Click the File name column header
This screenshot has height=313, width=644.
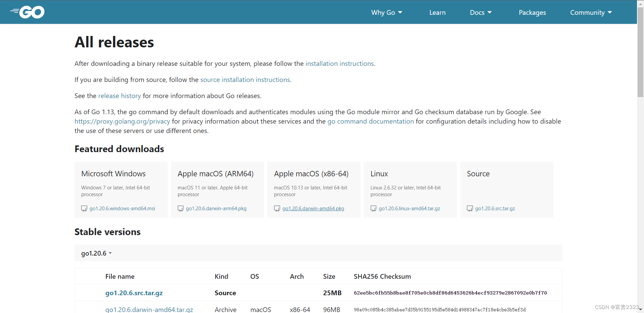coord(120,276)
